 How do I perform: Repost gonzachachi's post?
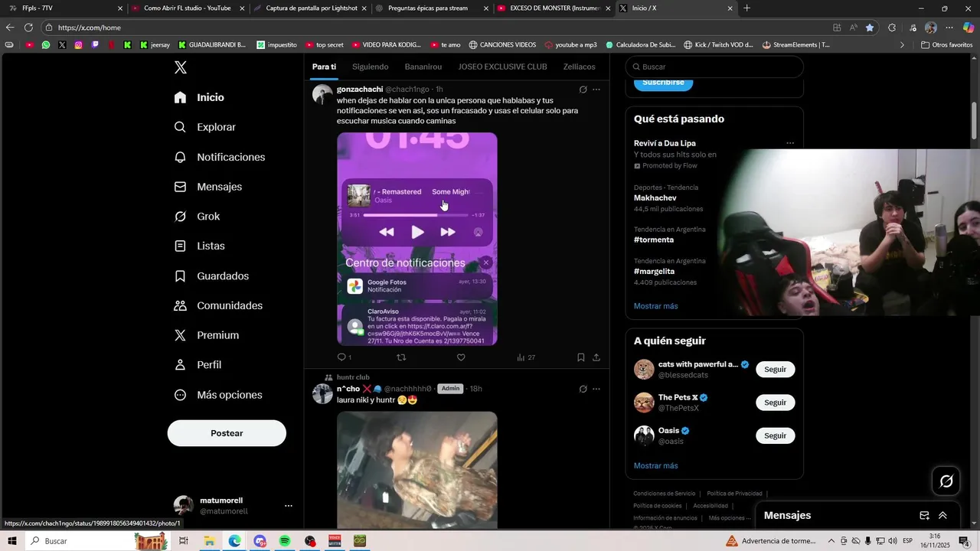click(401, 357)
